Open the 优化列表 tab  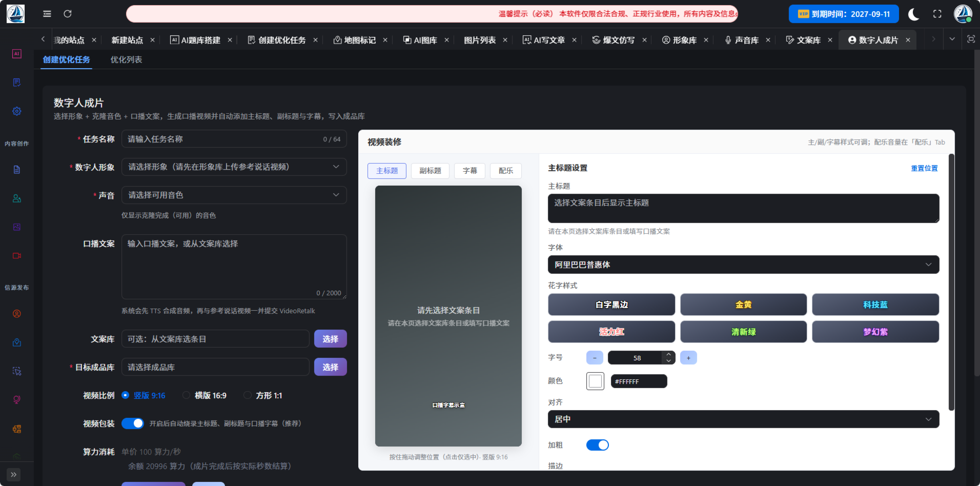pos(126,60)
